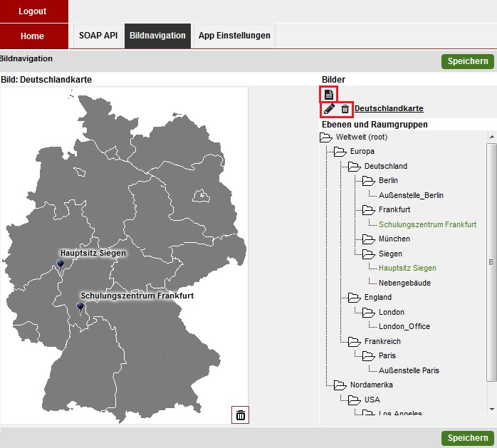Image resolution: width=497 pixels, height=448 pixels.
Task: Toggle the Frankfurt folder icon
Action: point(369,210)
